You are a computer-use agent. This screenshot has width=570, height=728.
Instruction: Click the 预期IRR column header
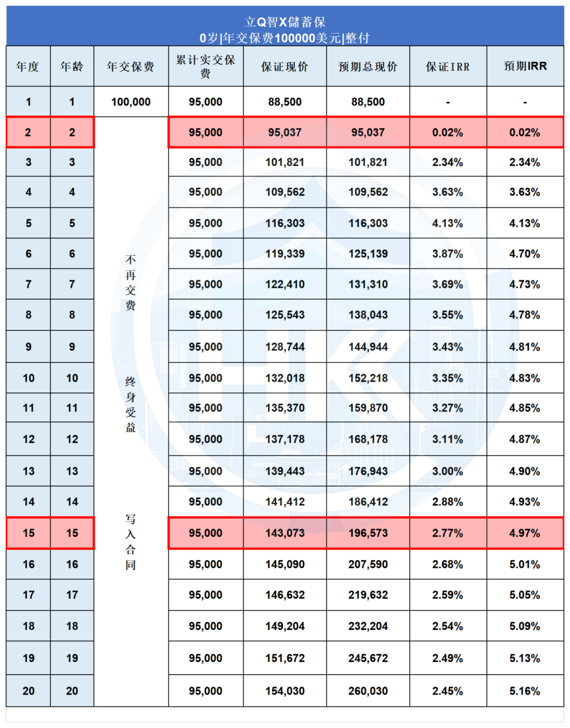point(525,66)
